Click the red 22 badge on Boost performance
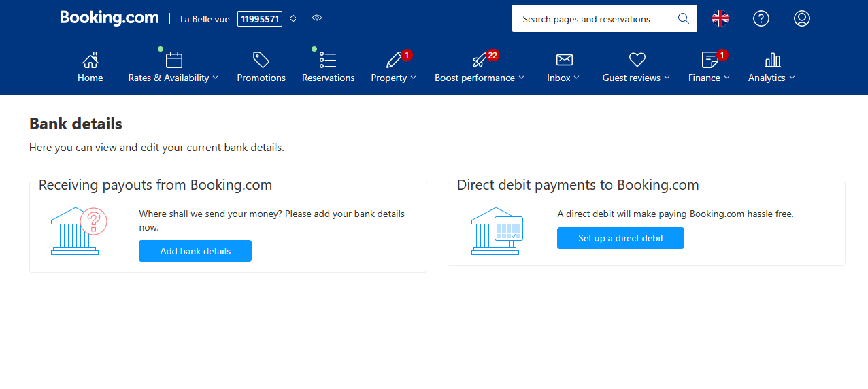 click(x=493, y=55)
